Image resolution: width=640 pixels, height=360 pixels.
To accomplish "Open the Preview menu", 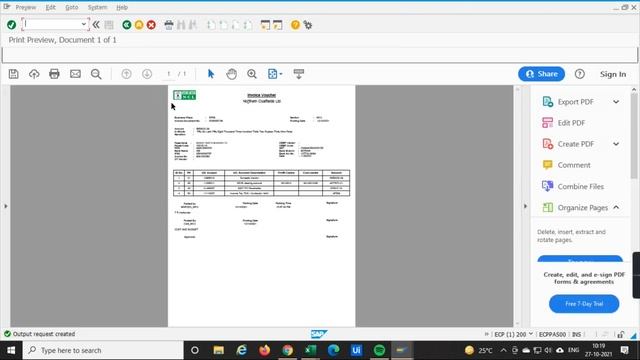I will 26,7.
